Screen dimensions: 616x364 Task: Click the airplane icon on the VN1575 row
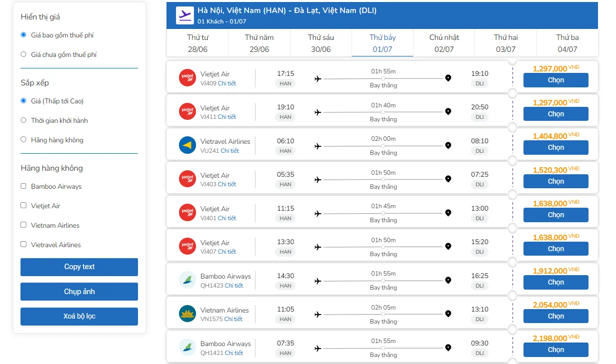[317, 314]
